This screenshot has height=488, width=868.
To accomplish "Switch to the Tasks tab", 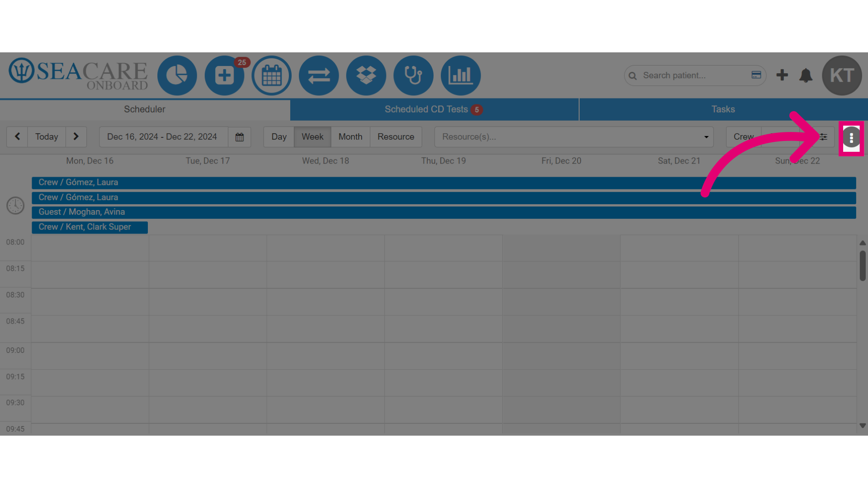I will click(723, 109).
